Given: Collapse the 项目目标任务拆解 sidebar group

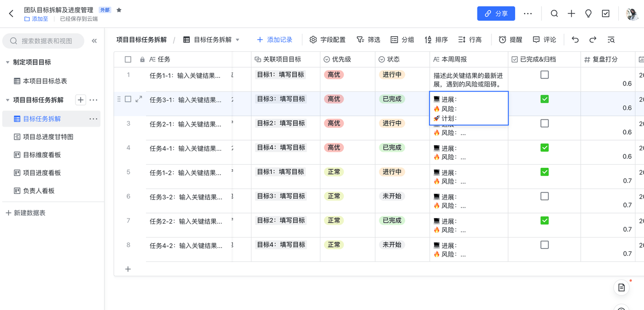Looking at the screenshot, I should (8, 100).
